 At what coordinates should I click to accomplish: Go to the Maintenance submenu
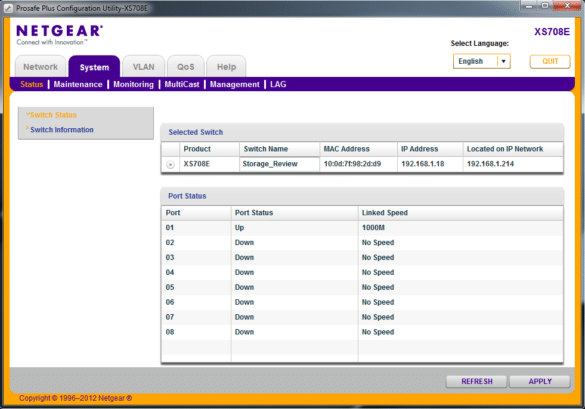[78, 84]
